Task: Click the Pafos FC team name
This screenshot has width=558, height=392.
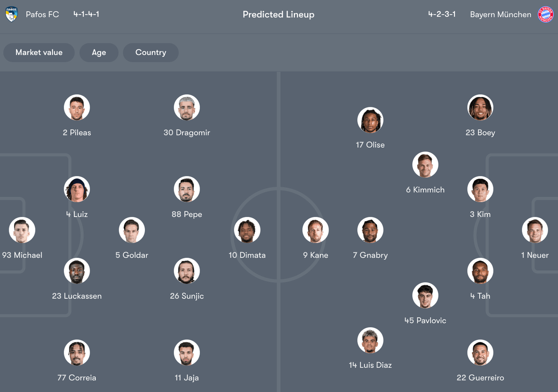Action: 42,14
